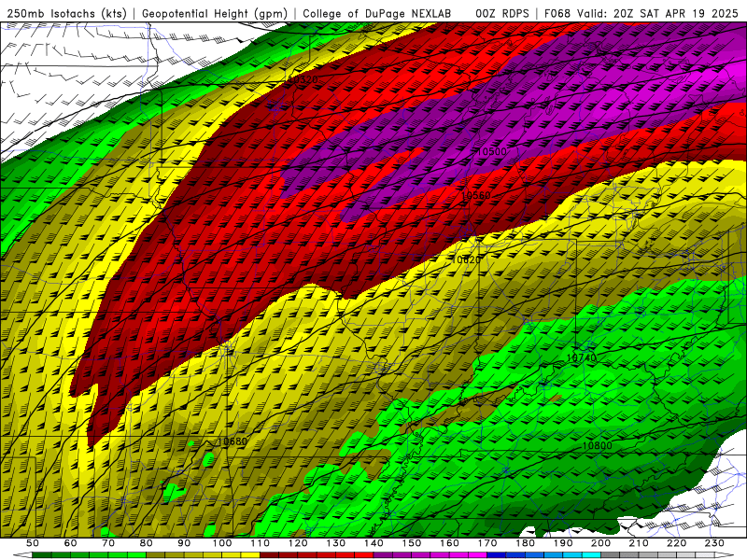747x560 pixels.
Task: Click the 180 knot legend label
Action: [x=525, y=543]
